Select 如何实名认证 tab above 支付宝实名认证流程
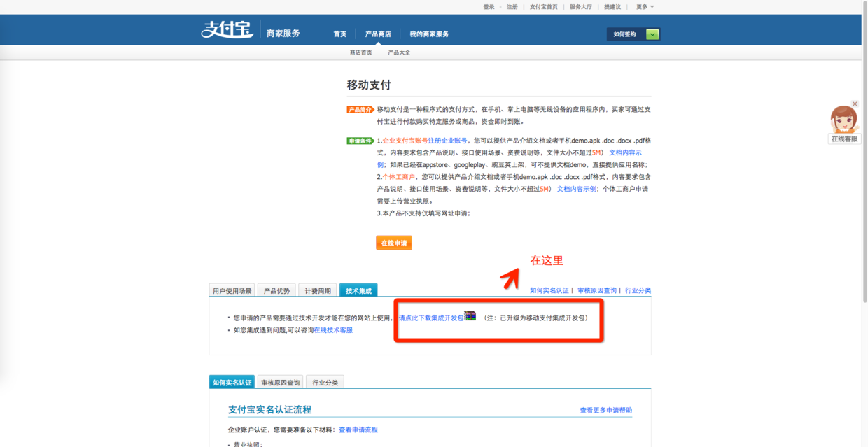This screenshot has height=447, width=868. pos(232,382)
